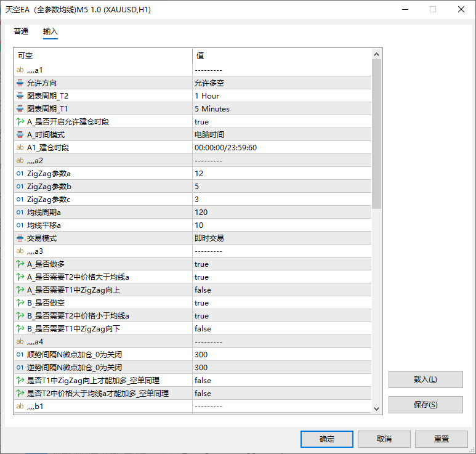Viewport: 476px width, 454px height.
Task: Click the integer icon beside 逆势间隔N微点加仓_0为关闭
Action: tap(20, 368)
